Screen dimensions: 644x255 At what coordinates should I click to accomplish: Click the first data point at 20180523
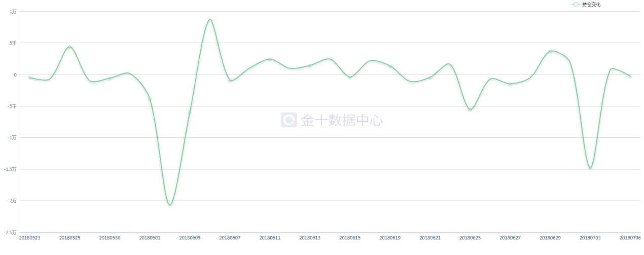pyautogui.click(x=30, y=78)
